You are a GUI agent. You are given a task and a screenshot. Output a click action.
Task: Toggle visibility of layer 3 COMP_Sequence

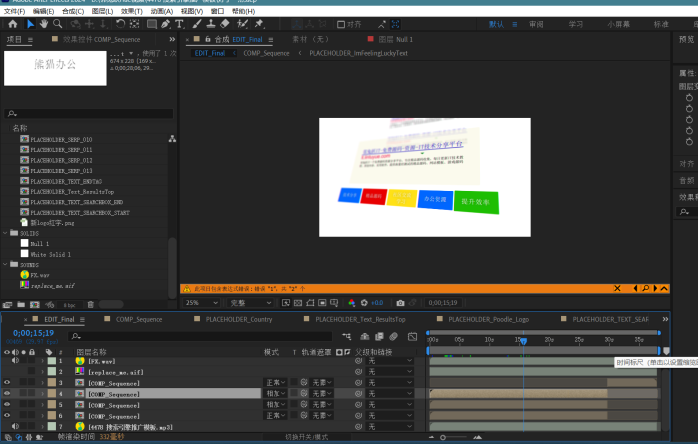click(x=8, y=383)
